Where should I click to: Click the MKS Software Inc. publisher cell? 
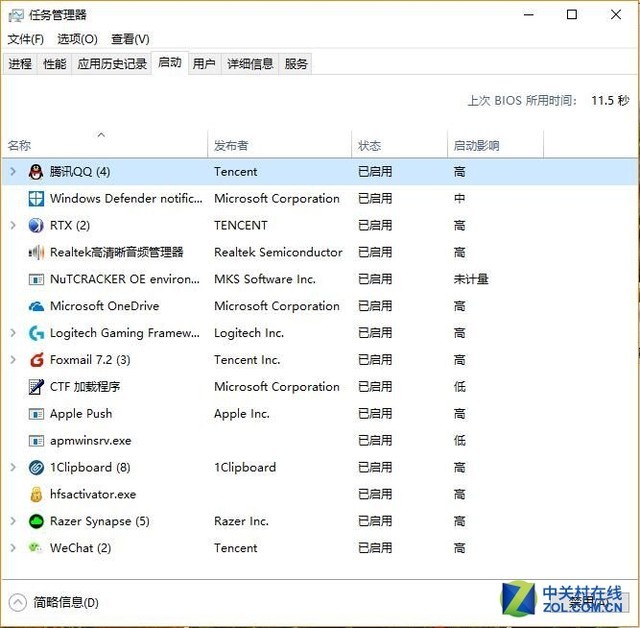coord(265,279)
